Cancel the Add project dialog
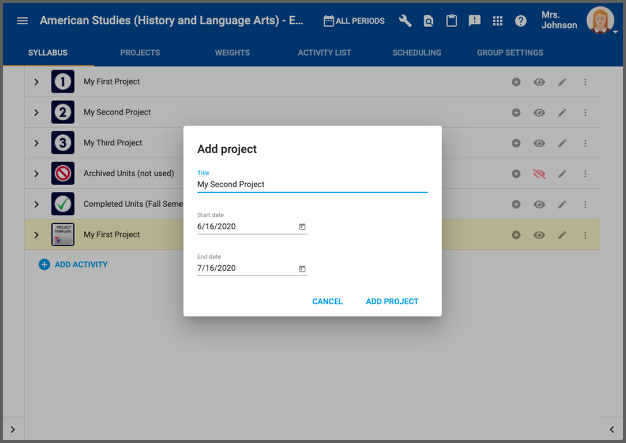Image resolution: width=626 pixels, height=443 pixels. tap(327, 301)
